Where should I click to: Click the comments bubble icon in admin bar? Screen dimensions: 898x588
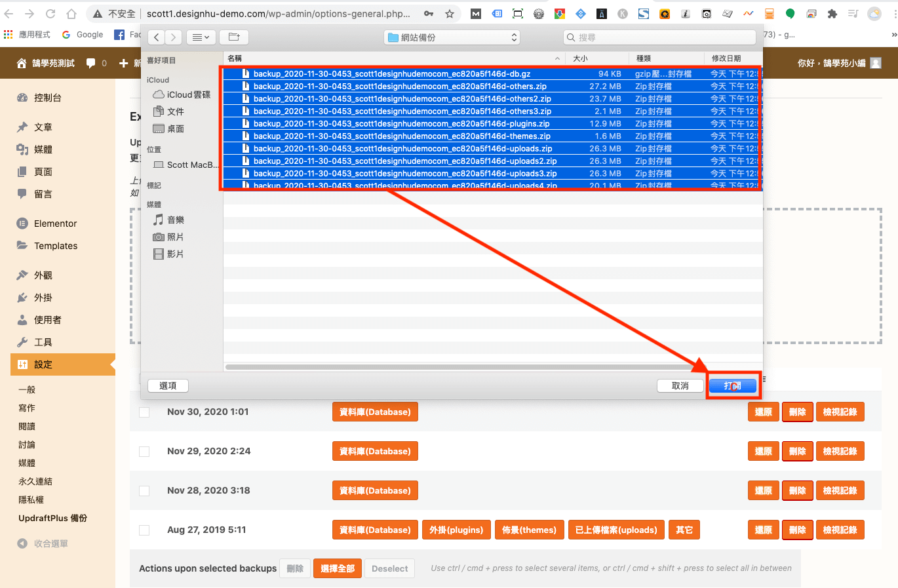pos(91,63)
